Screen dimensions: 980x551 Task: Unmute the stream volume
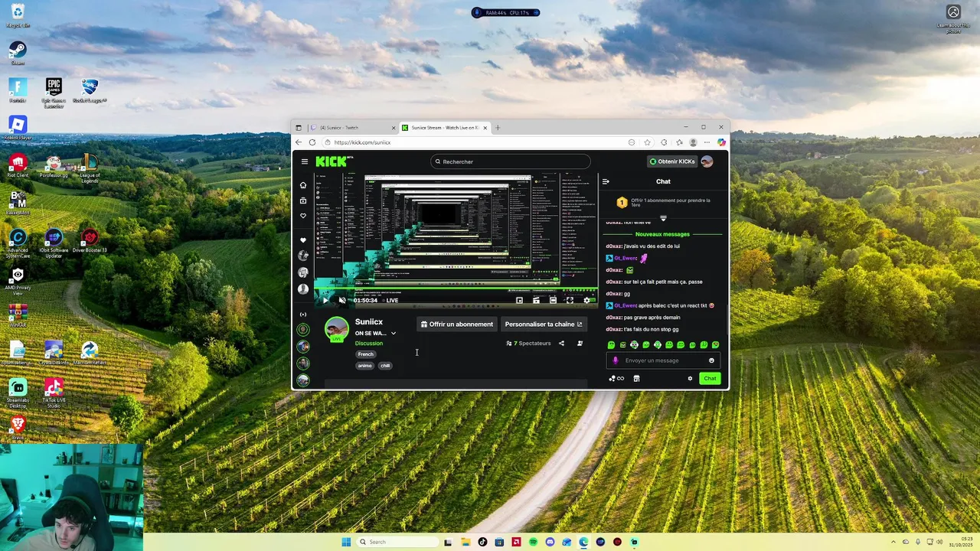tap(342, 300)
